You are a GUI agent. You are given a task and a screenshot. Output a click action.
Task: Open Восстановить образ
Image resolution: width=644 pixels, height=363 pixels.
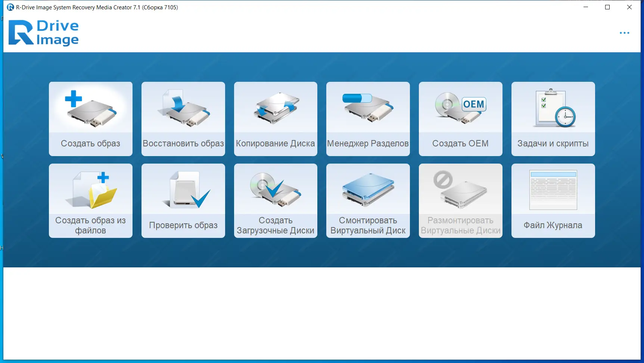tap(183, 119)
